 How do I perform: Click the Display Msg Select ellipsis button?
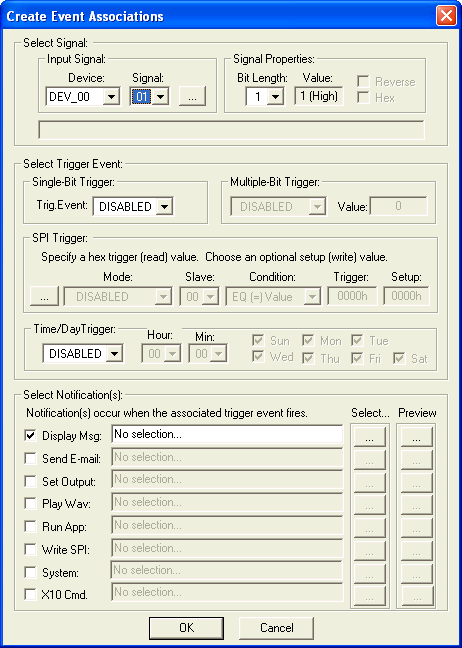coord(369,436)
